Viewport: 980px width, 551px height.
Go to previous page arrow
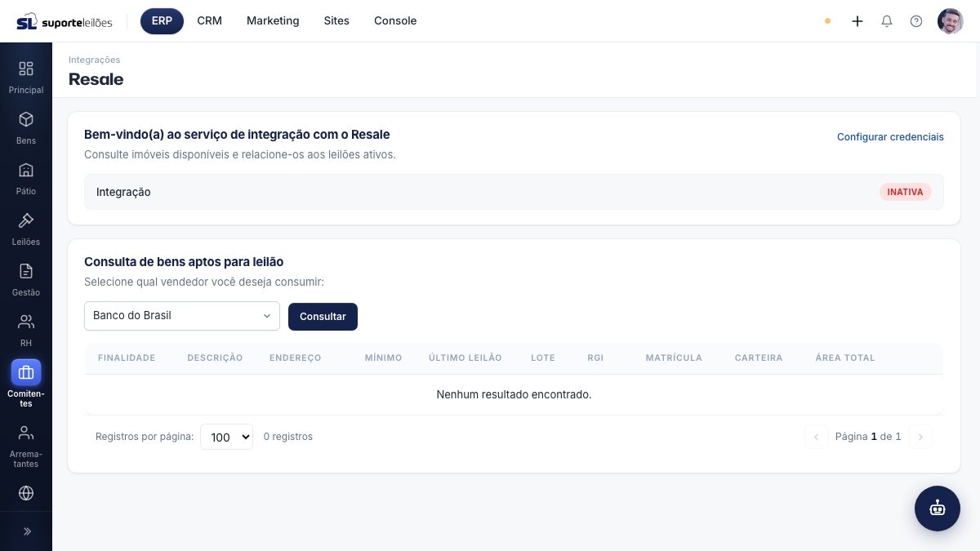[816, 437]
